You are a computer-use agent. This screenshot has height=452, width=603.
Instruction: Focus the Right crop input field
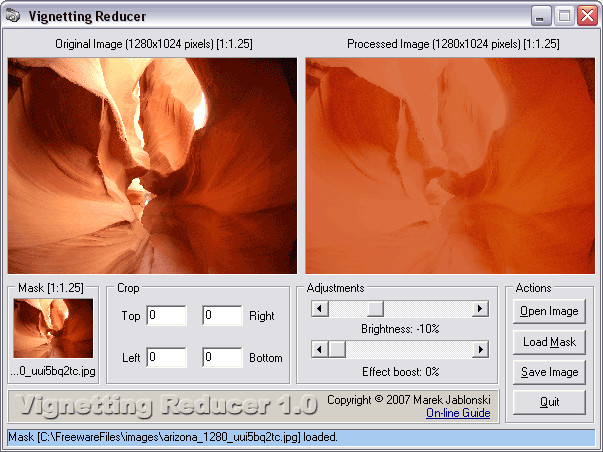(222, 315)
